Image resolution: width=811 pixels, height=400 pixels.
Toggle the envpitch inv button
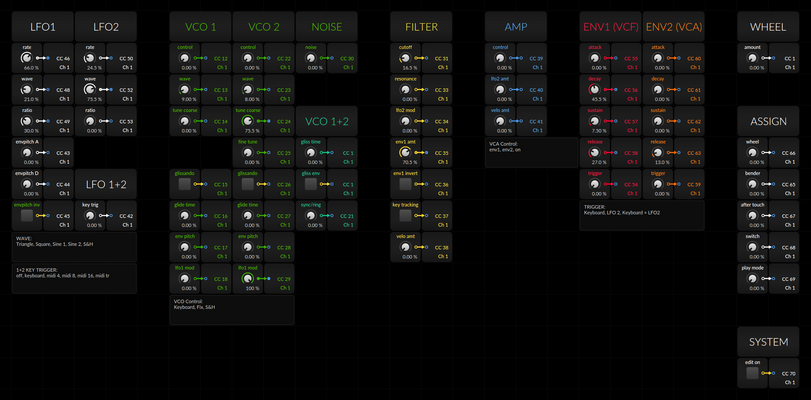(x=27, y=216)
